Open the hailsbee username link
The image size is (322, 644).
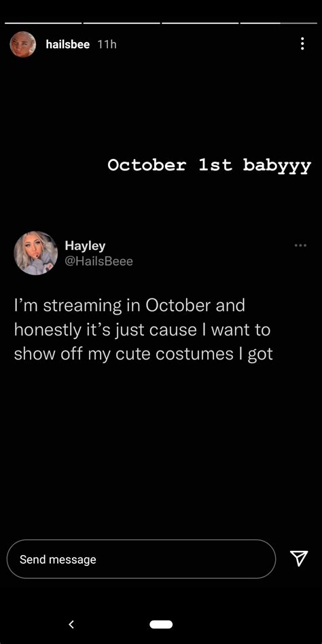pyautogui.click(x=68, y=44)
